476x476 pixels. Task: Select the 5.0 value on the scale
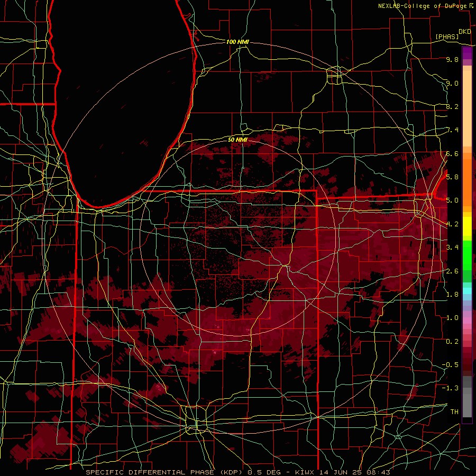tap(452, 200)
